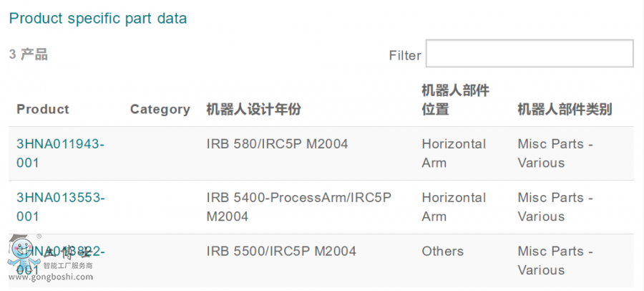Click Horizontal Arm in the IRB 580 row

(x=454, y=153)
